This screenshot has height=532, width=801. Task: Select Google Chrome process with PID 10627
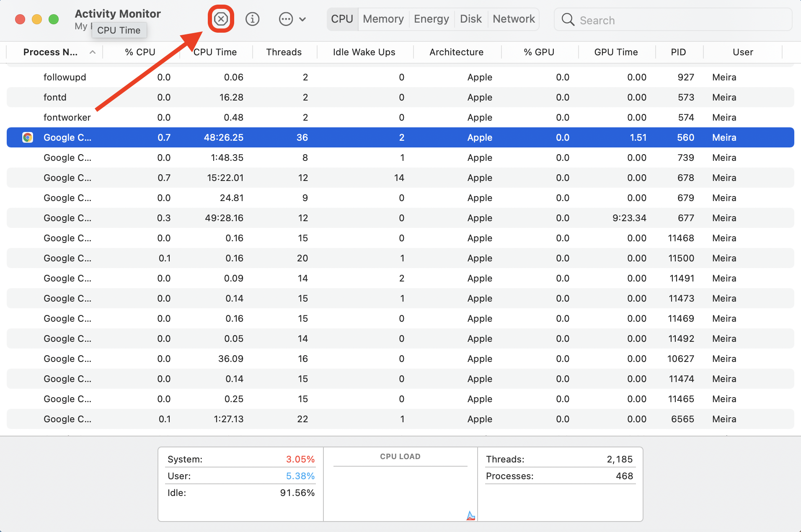(x=400, y=359)
